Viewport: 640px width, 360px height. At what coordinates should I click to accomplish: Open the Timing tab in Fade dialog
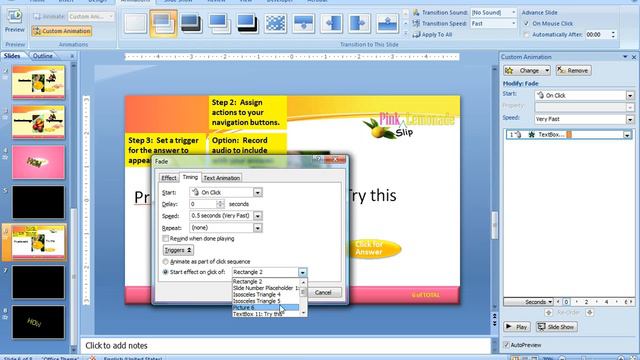click(x=190, y=177)
